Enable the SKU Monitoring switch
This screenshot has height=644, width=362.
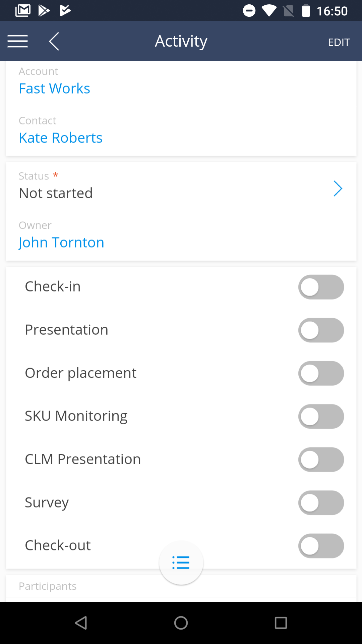pos(321,417)
